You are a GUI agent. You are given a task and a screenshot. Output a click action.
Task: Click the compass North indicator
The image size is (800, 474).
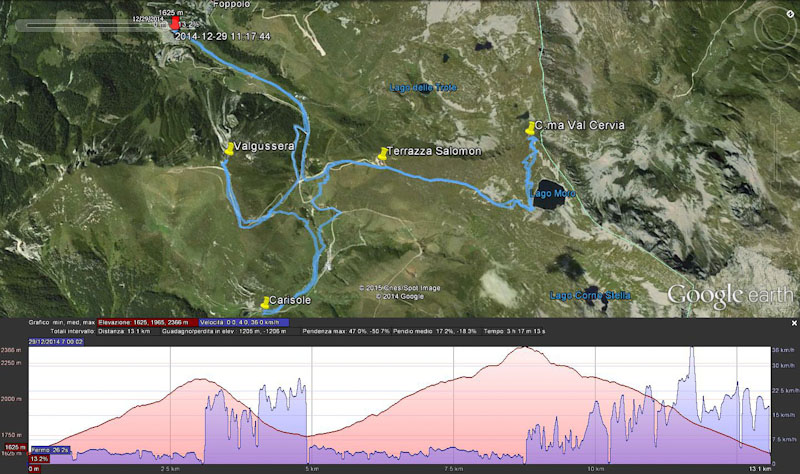[x=790, y=14]
